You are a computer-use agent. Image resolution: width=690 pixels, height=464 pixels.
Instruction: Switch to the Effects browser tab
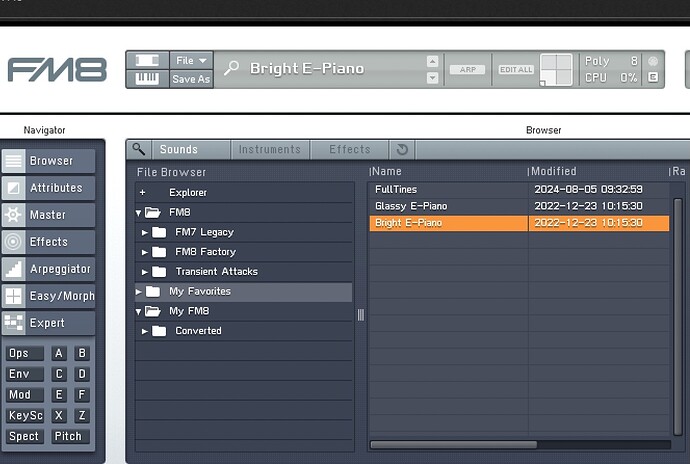350,149
